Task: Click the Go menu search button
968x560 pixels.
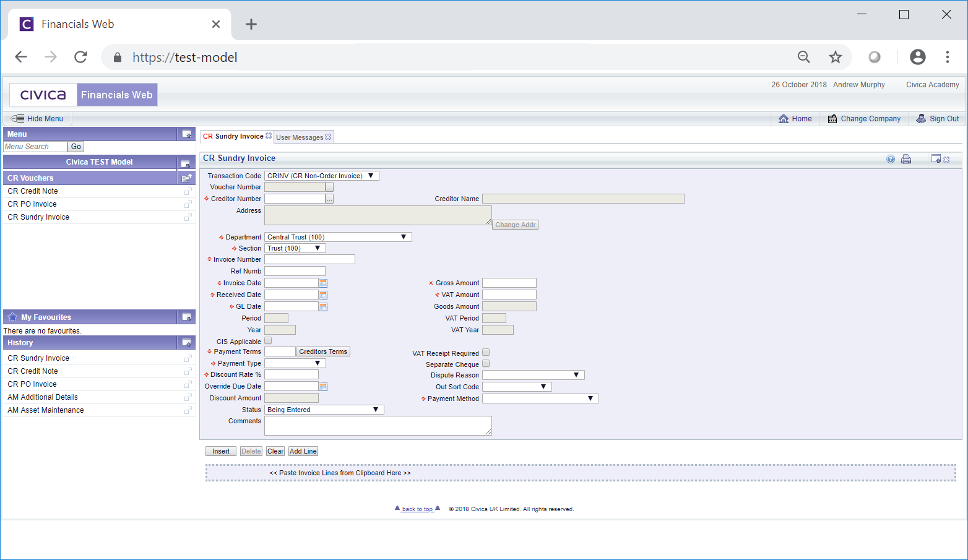Action: pyautogui.click(x=76, y=147)
